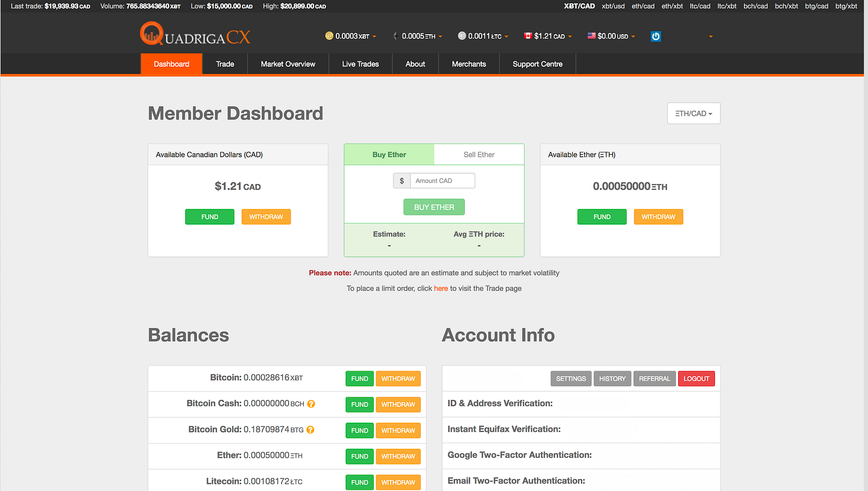Select the bch/cad market link
Screen dimensions: 868x491
tap(756, 6)
